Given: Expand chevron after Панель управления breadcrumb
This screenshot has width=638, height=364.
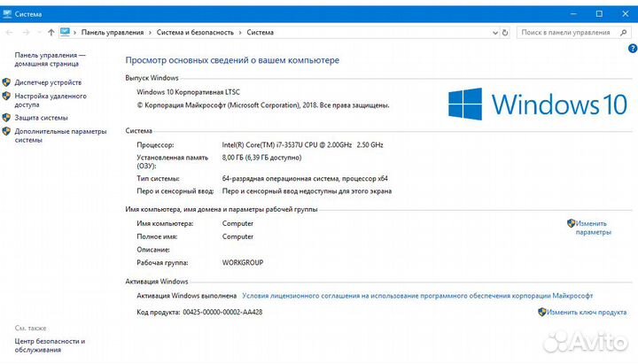Looking at the screenshot, I should [150, 33].
